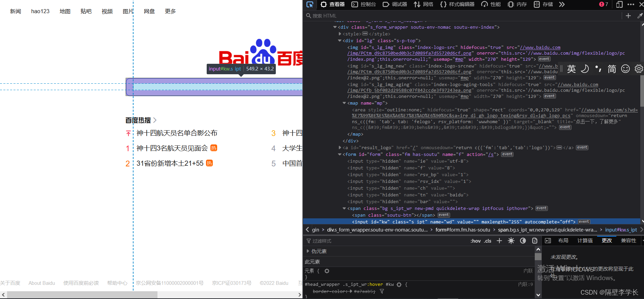Open Baidu 地图 link
The image size is (644, 299).
click(65, 11)
